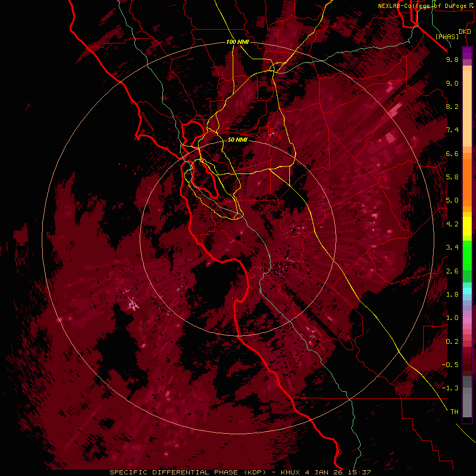Click the -0.5 value on the color scale
The image size is (476, 476).
click(451, 365)
